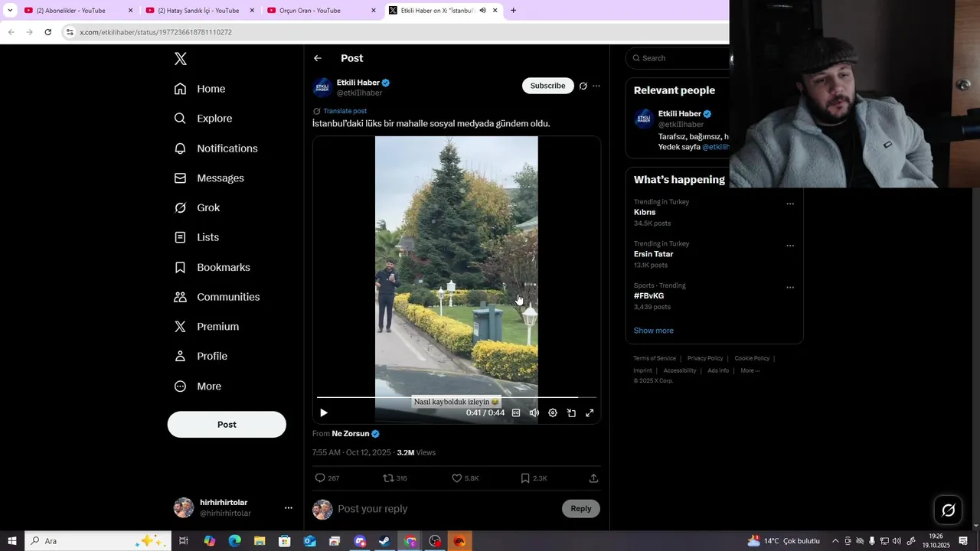The height and width of the screenshot is (551, 980).
Task: Open the Explore page
Action: coord(203,119)
